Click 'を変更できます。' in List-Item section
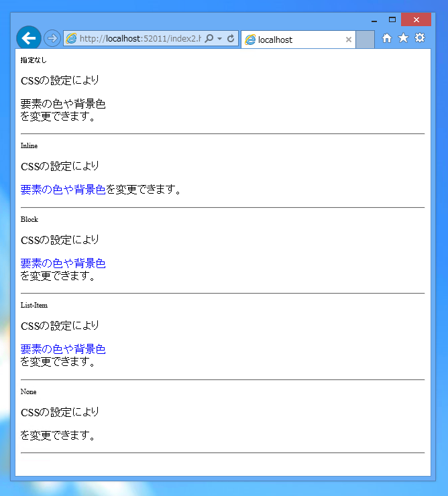 pyautogui.click(x=58, y=361)
